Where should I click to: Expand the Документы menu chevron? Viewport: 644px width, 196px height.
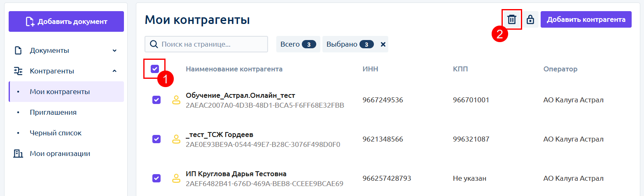[x=114, y=51]
